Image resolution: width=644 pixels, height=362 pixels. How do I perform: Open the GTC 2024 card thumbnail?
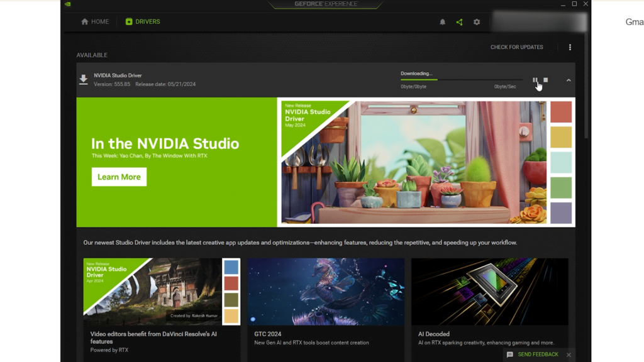pyautogui.click(x=326, y=292)
